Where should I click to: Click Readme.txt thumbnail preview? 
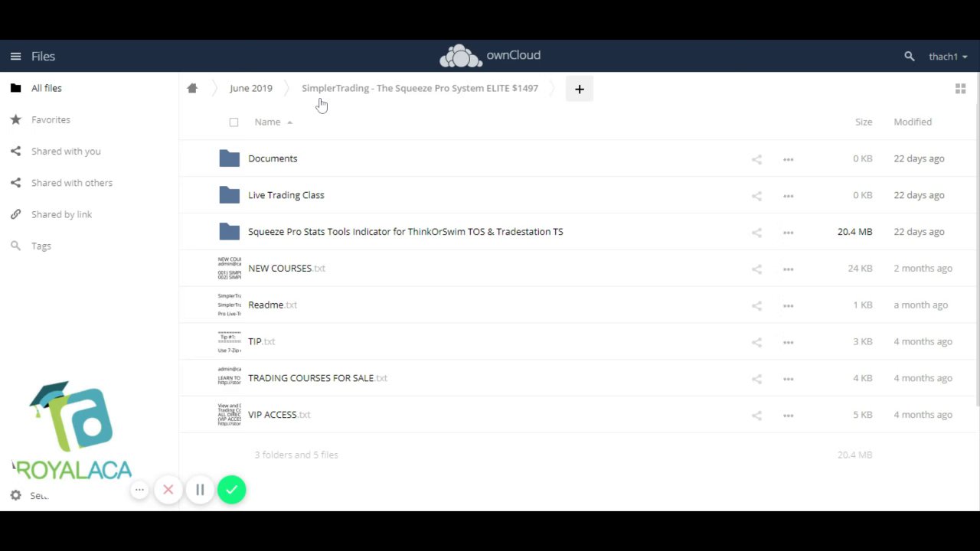point(229,305)
